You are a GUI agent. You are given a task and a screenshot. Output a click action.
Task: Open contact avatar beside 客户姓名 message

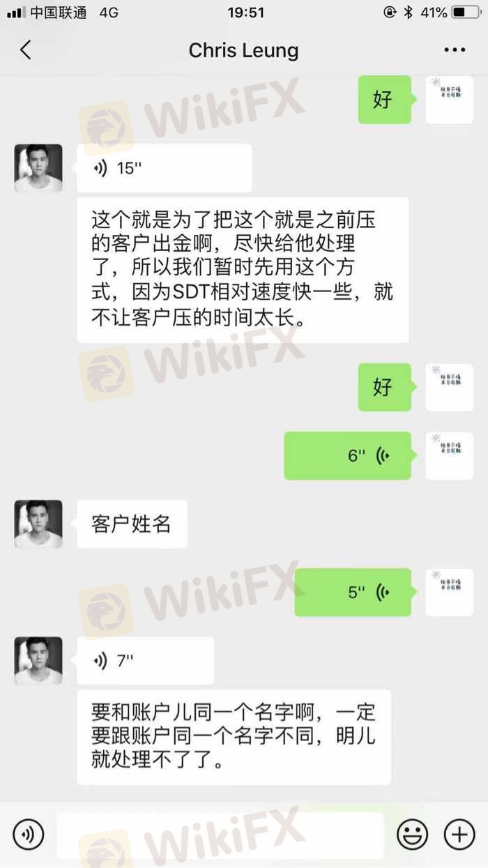[38, 524]
